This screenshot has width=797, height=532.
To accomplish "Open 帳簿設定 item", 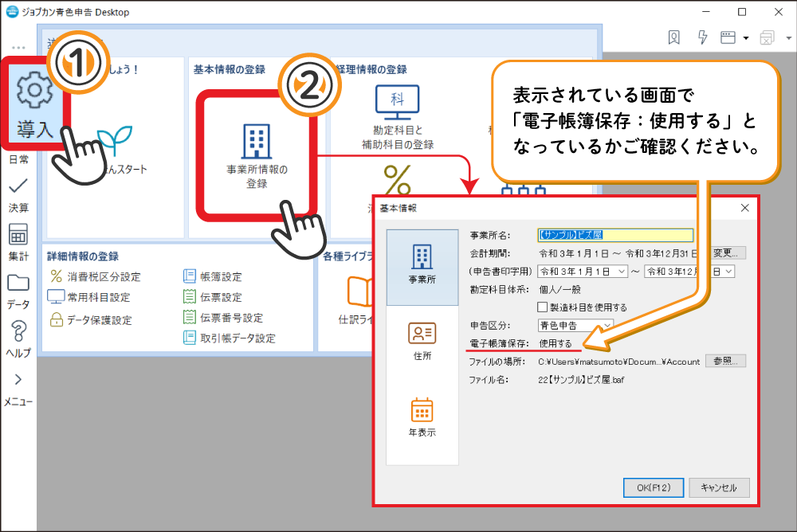I will tap(213, 276).
